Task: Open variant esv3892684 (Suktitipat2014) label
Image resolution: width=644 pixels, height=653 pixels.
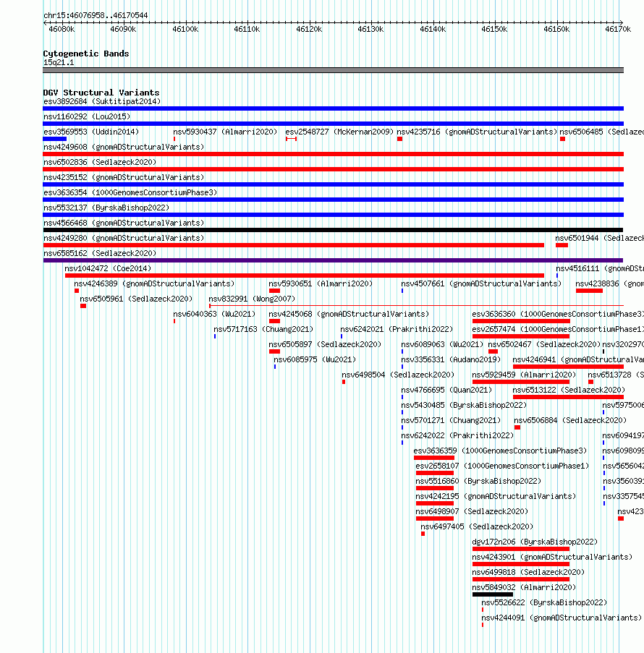Action: point(102,102)
